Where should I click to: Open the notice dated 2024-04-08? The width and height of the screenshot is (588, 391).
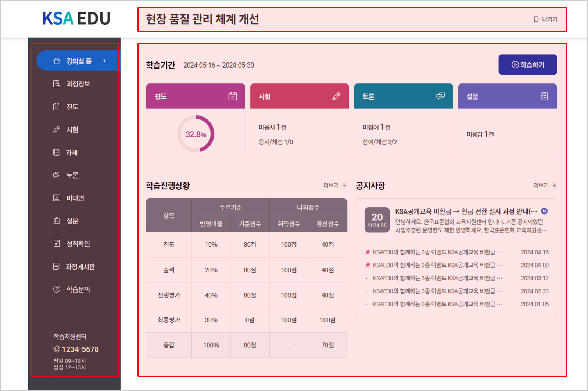pos(456,265)
